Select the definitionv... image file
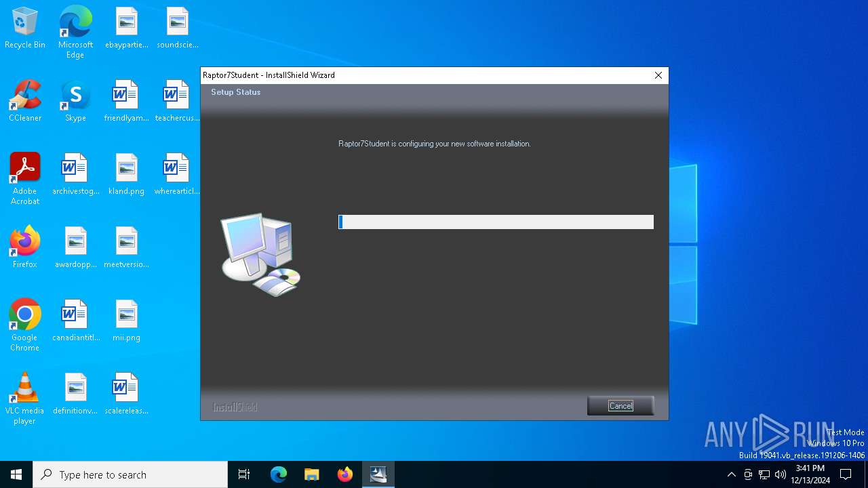This screenshot has height=488, width=868. click(x=75, y=394)
